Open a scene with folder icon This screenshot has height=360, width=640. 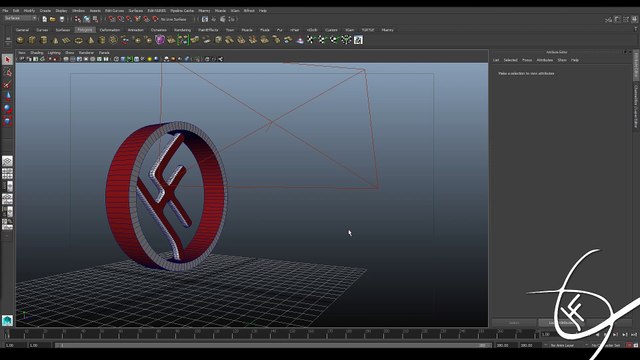(53, 19)
